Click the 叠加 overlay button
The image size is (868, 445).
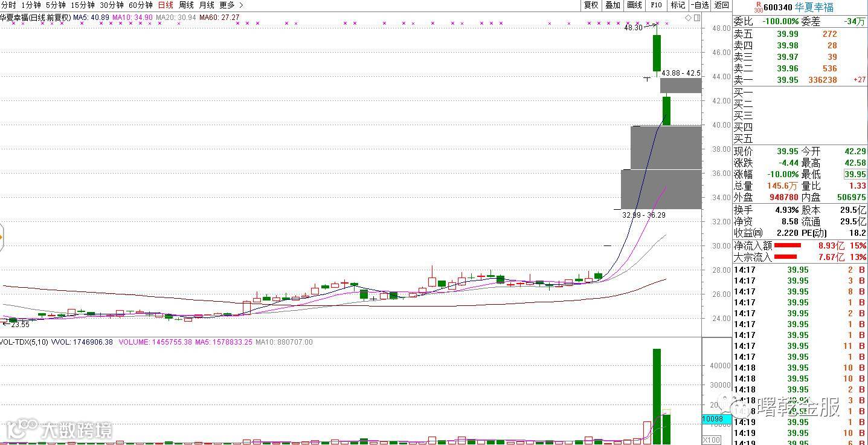click(x=612, y=5)
